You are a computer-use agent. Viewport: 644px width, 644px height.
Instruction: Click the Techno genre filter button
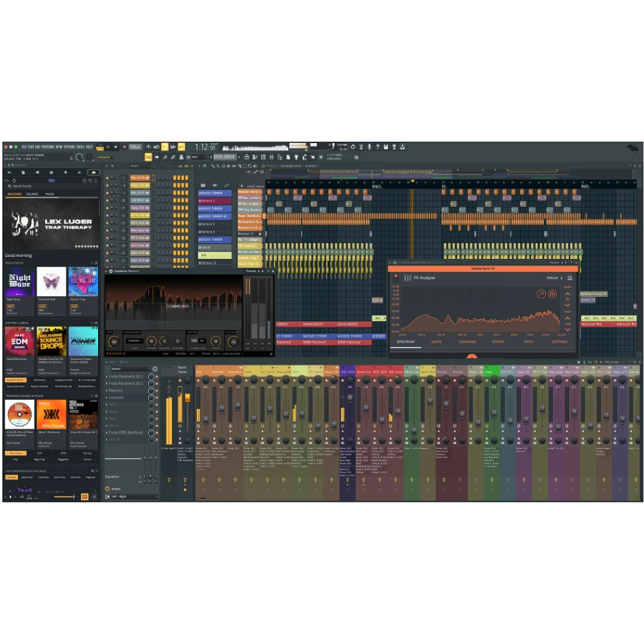87,459
